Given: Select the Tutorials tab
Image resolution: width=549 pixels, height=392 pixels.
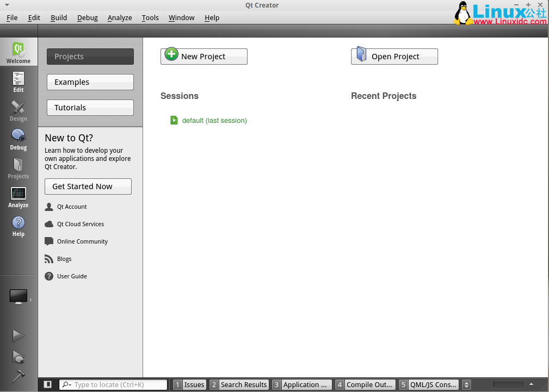Looking at the screenshot, I should (90, 108).
